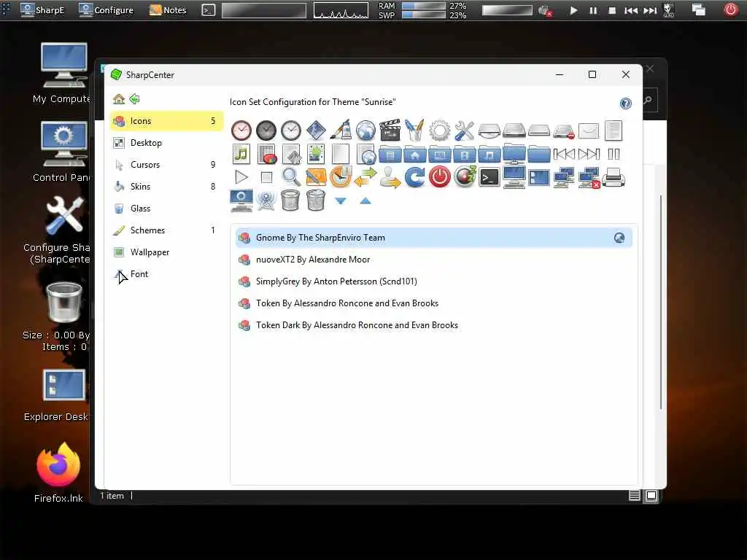Click the red power button preview icon
The image size is (747, 560).
(x=439, y=177)
